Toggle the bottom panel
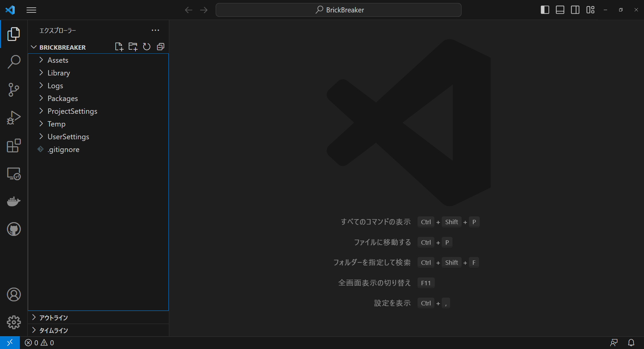Viewport: 644px width, 349px height. (560, 10)
